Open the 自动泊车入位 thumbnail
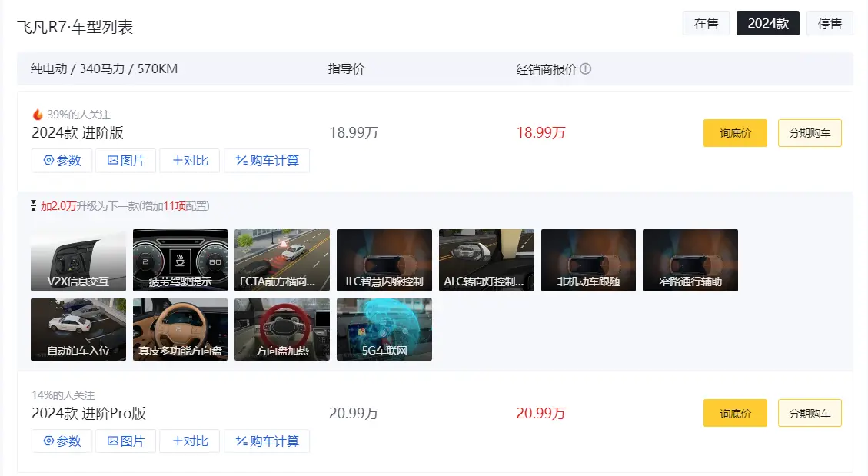 (78, 329)
